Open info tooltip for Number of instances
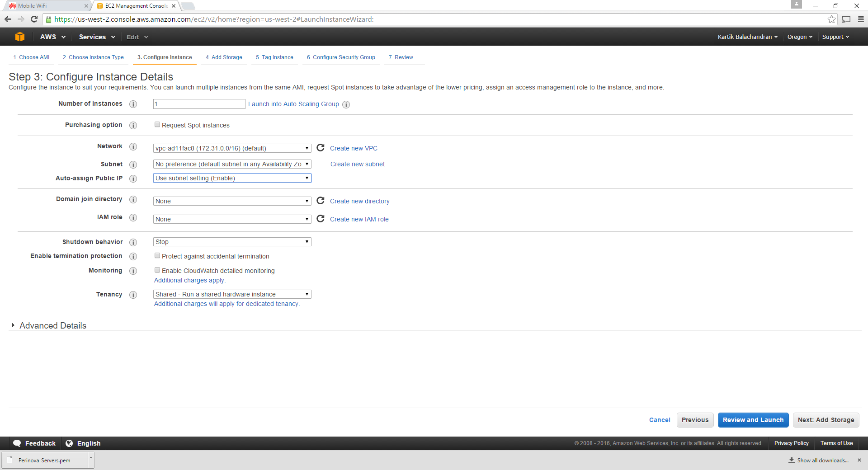Screen dimensions: 868x470 133,104
